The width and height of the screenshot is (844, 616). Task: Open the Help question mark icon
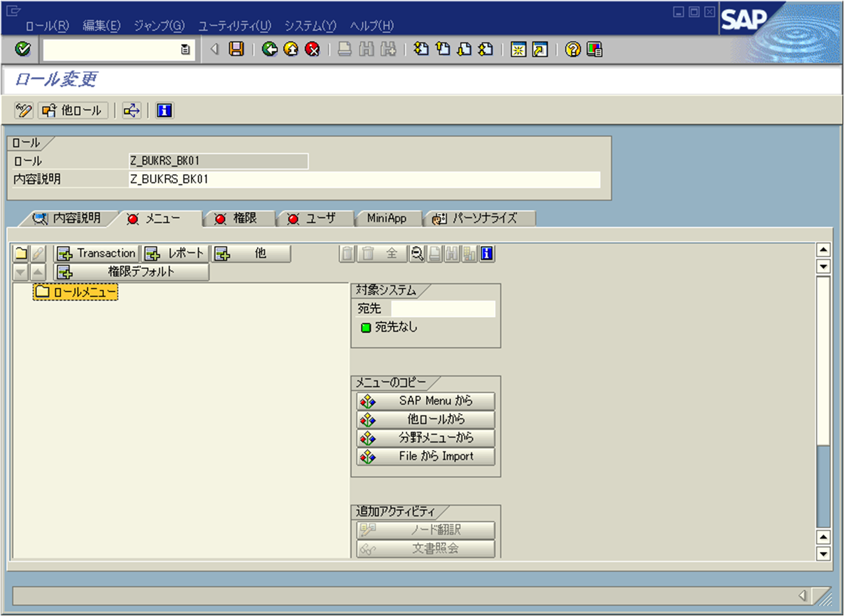(572, 50)
